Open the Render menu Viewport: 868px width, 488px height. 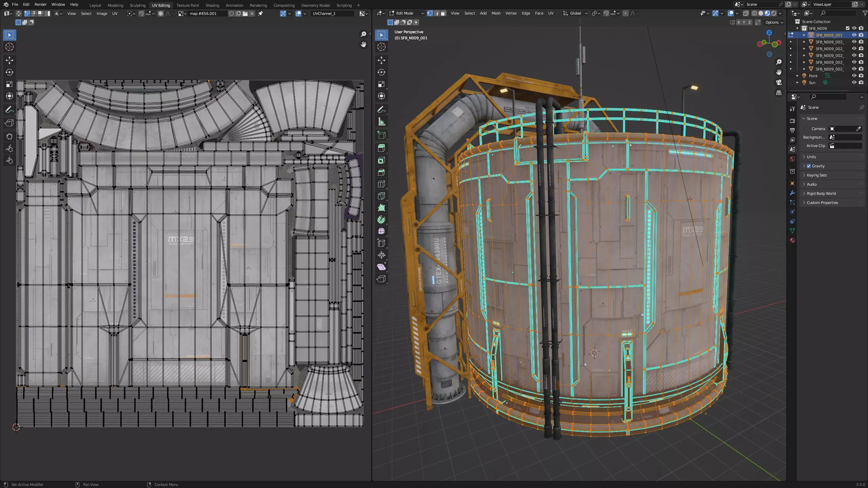40,4
